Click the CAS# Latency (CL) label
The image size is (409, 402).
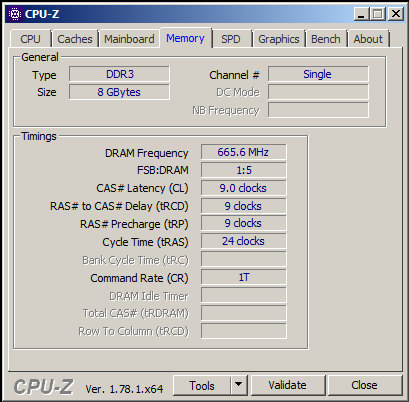click(x=142, y=188)
